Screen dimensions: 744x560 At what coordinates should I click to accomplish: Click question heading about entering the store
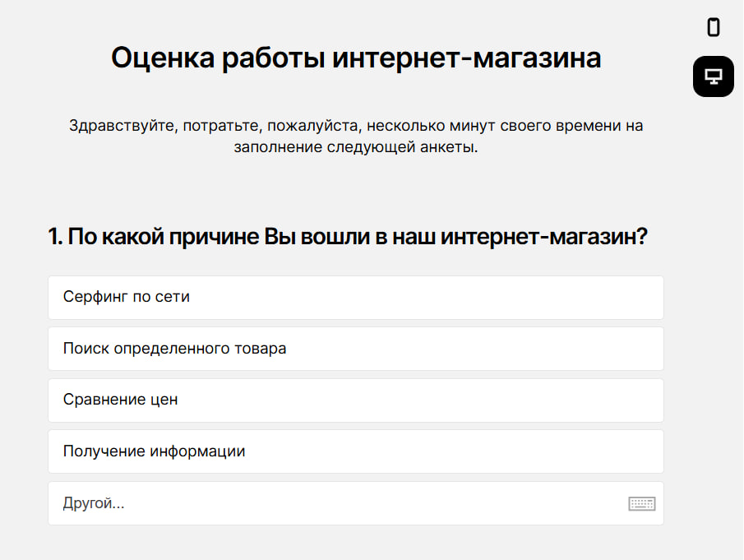(349, 237)
